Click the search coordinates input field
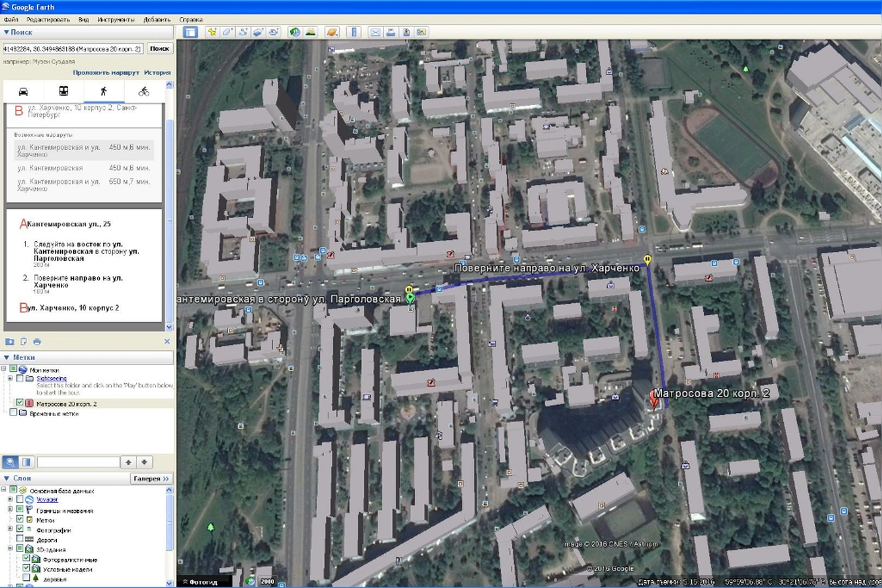This screenshot has width=882, height=588. pyautogui.click(x=72, y=49)
